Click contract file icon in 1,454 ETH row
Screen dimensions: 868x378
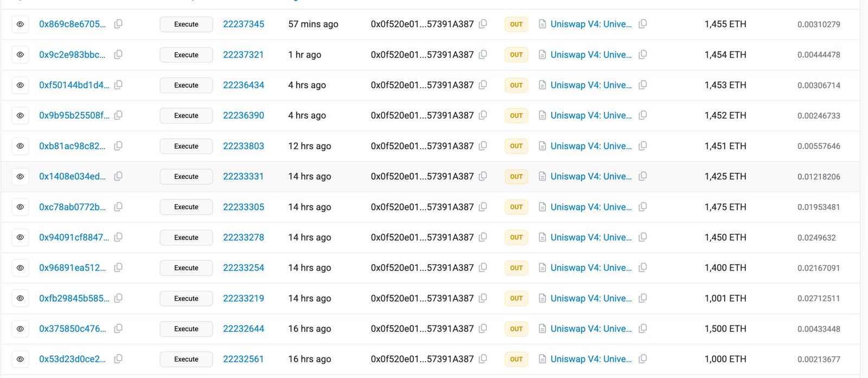[542, 54]
